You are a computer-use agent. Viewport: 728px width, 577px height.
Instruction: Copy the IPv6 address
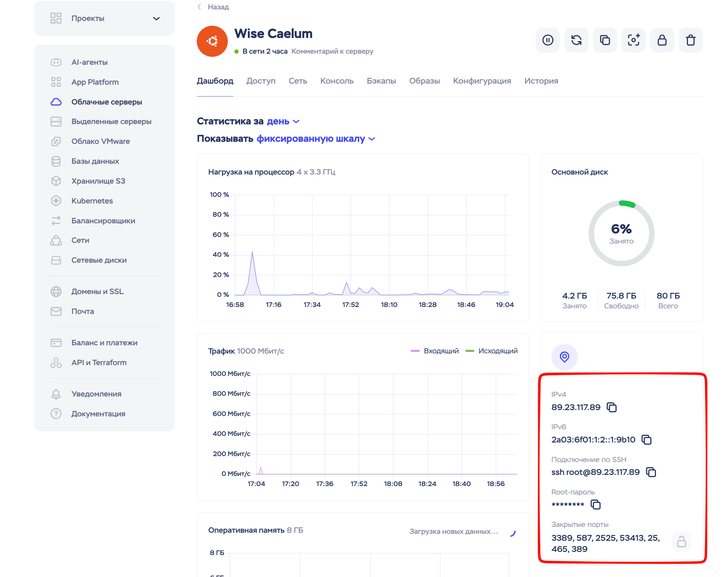tap(646, 440)
